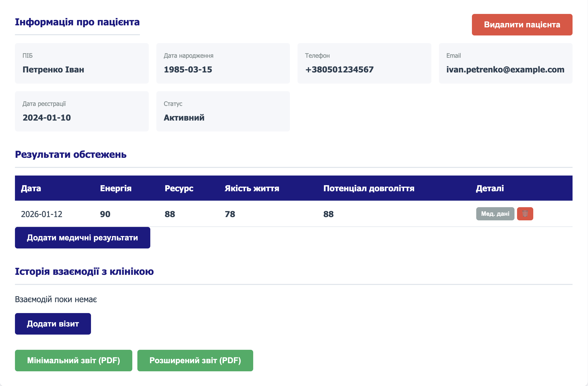Click the red trash delete icon
This screenshot has height=386, width=588.
[525, 214]
